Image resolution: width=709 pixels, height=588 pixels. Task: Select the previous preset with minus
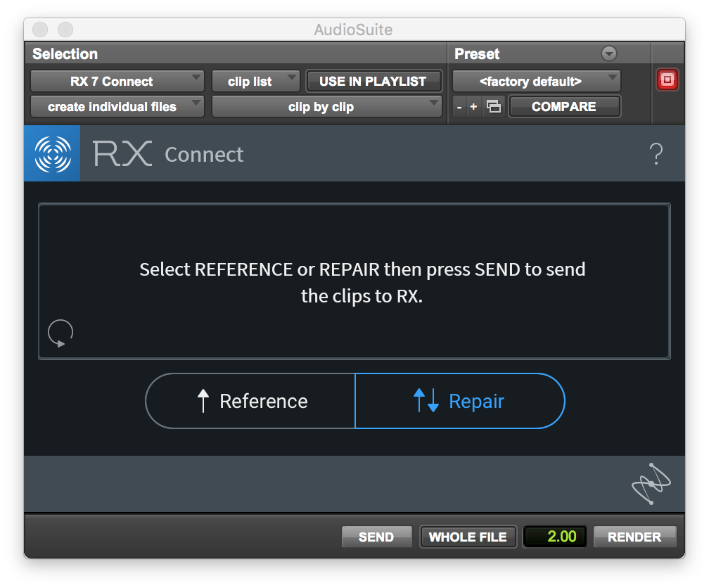point(459,107)
